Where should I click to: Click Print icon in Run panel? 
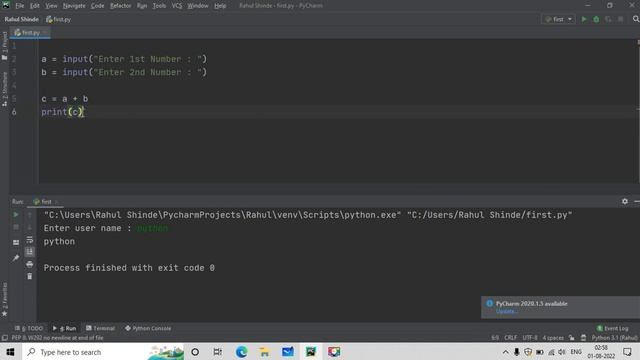[x=29, y=264]
